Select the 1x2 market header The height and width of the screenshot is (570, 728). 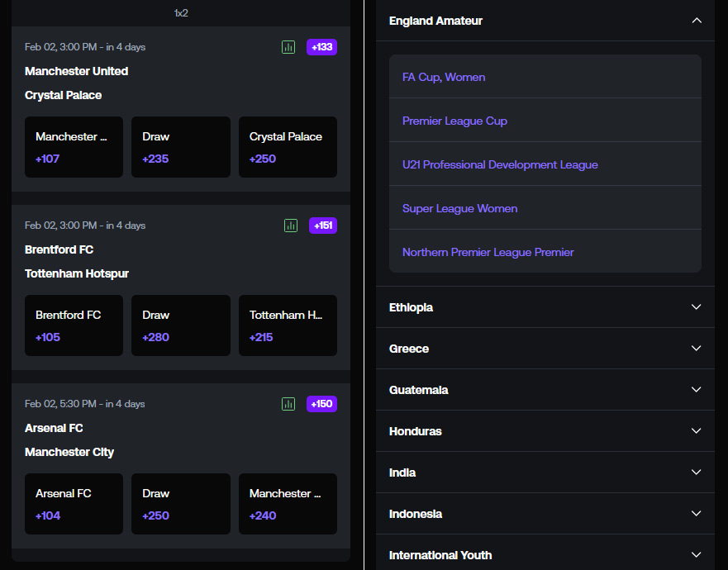(181, 13)
